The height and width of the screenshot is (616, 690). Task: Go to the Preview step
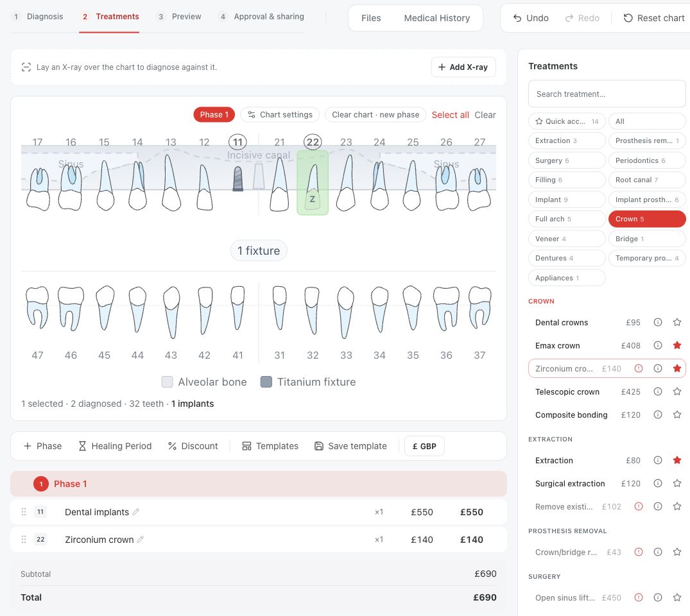180,17
